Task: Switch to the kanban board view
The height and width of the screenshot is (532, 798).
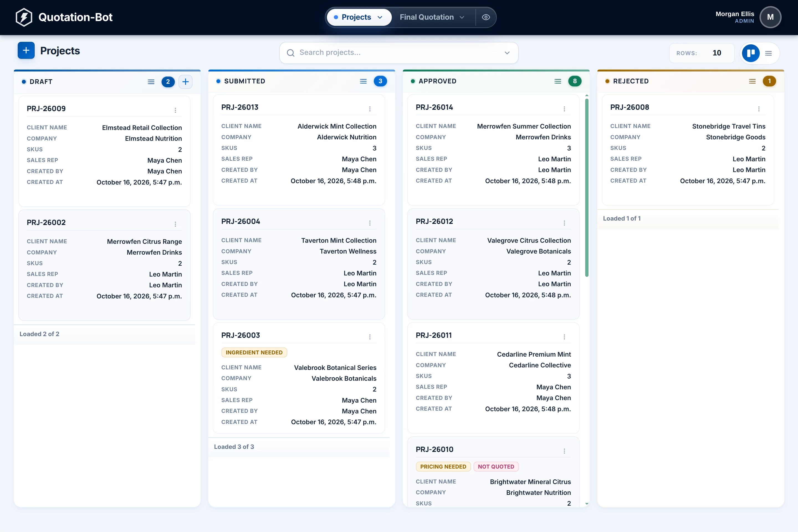Action: 751,53
